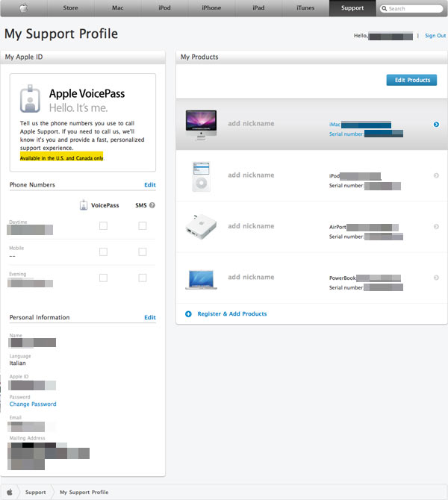Click the AirPort base station image
Image resolution: width=448 pixels, height=500 pixels.
[x=201, y=226]
